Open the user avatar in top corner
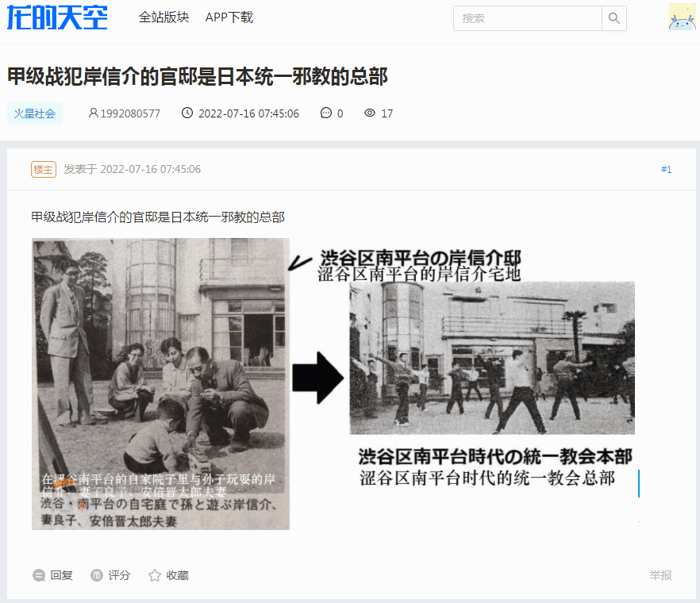Screen dimensions: 700x603 coord(682,17)
